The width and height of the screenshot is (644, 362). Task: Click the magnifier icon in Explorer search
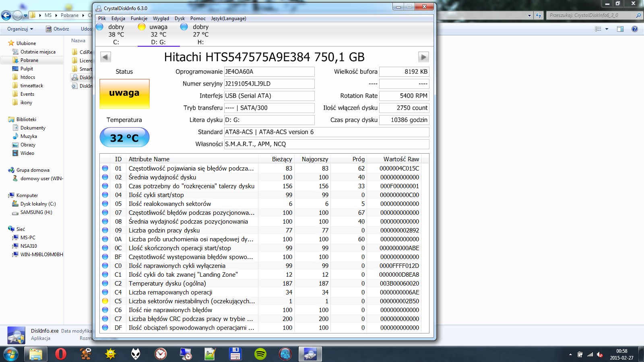638,15
